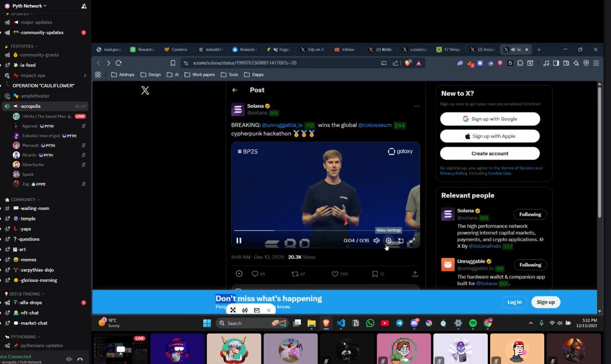Click user Agarwal in the voice list
611x364 pixels.
[x=49, y=126]
